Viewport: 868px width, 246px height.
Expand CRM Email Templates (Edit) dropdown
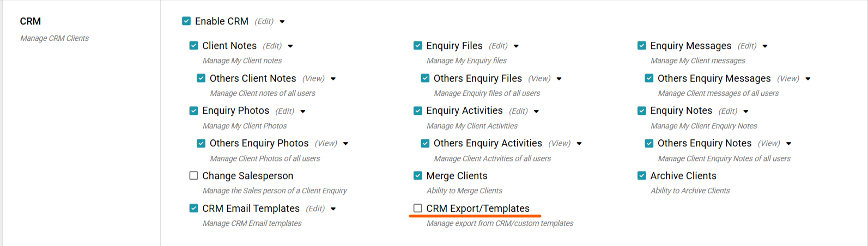point(333,209)
